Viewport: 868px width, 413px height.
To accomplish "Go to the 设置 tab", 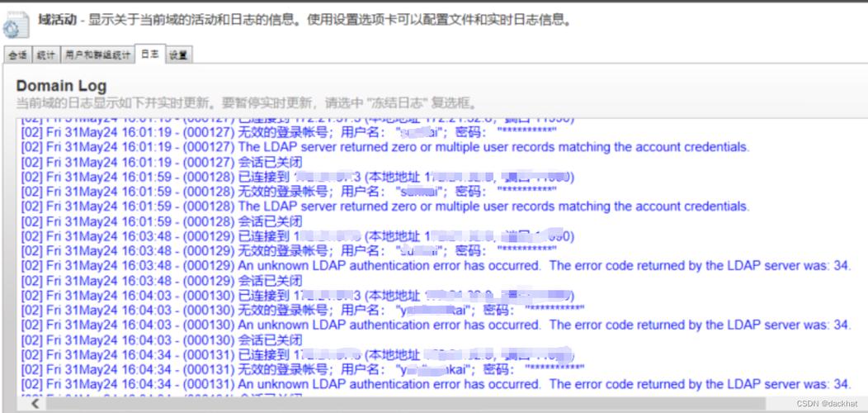I will pos(178,55).
